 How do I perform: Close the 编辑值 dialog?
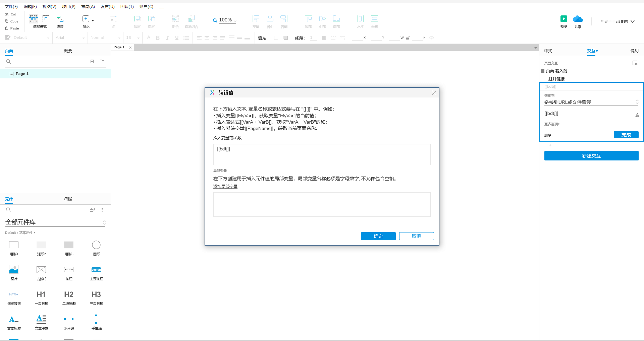(434, 93)
